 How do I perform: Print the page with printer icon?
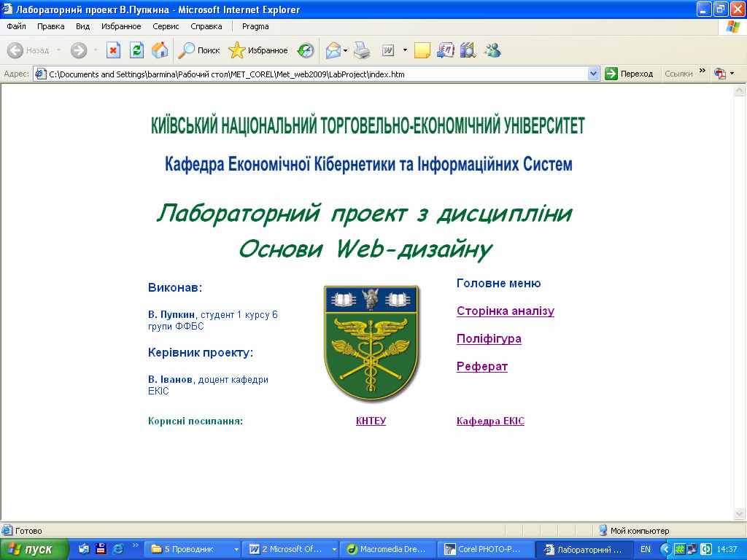[x=362, y=50]
